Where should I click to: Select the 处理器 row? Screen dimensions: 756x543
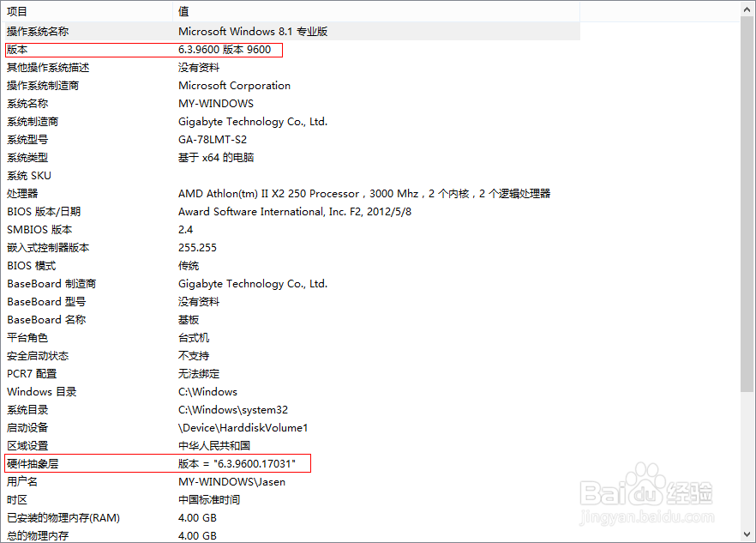(291, 194)
